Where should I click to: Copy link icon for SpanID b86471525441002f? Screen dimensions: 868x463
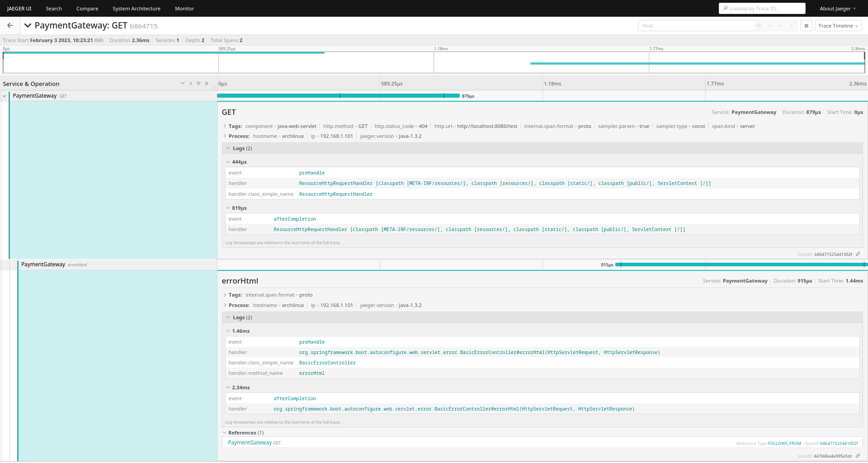click(x=858, y=254)
